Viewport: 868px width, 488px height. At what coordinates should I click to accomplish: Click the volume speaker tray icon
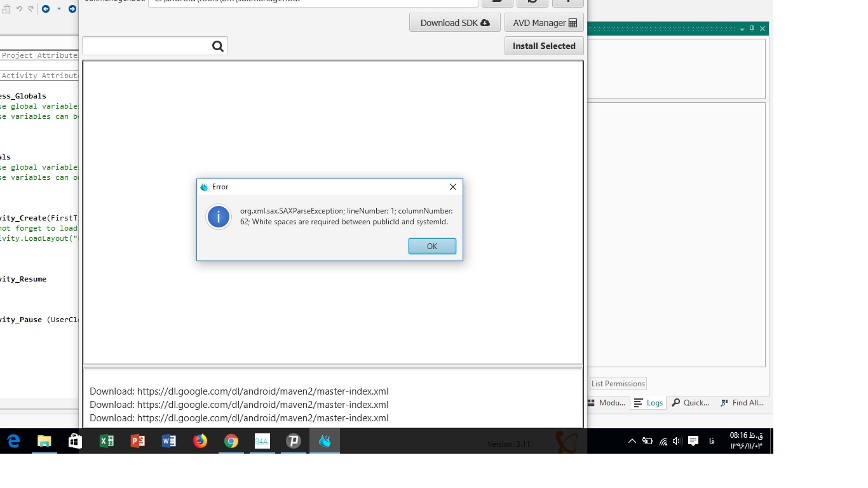click(677, 441)
